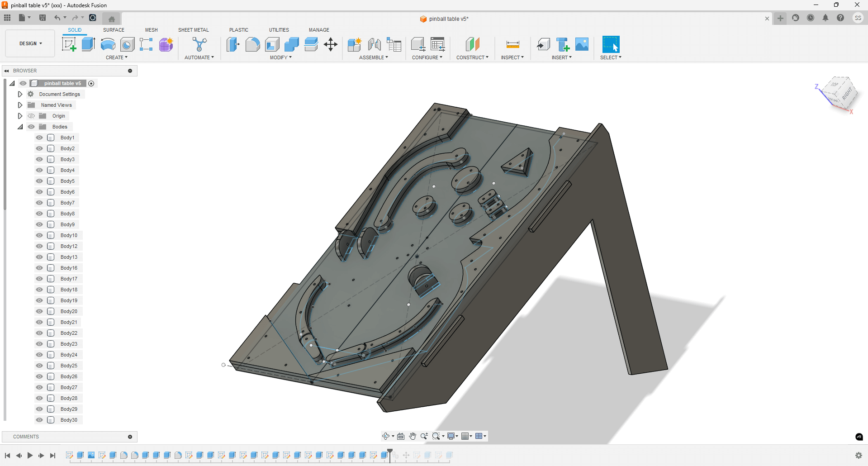The image size is (868, 466).
Task: Expand the Document Settings node
Action: [20, 94]
